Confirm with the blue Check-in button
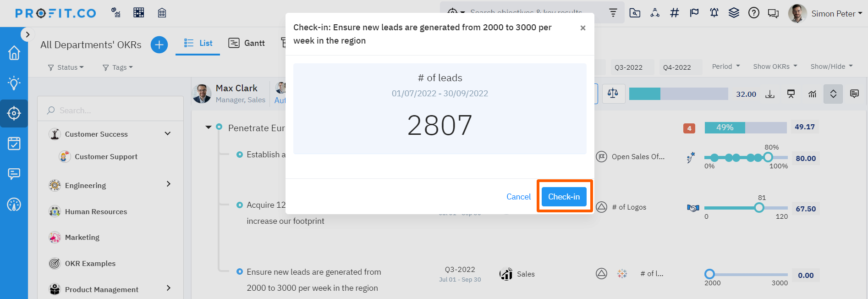Image resolution: width=868 pixels, height=299 pixels. [x=564, y=197]
